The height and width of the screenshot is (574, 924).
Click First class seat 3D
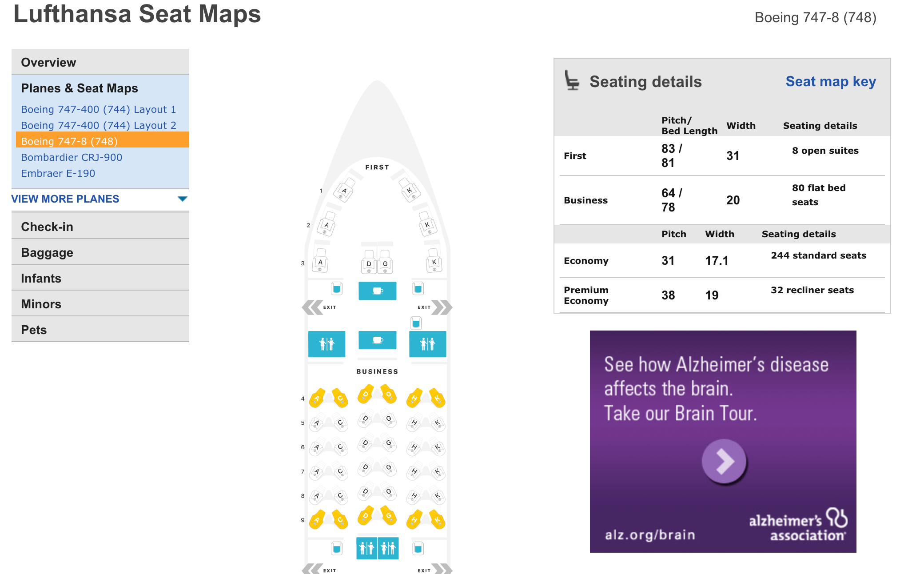pyautogui.click(x=369, y=263)
